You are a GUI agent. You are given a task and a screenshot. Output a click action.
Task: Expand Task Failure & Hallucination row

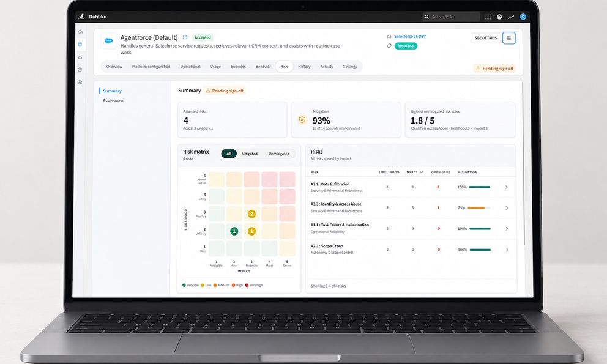click(507, 229)
